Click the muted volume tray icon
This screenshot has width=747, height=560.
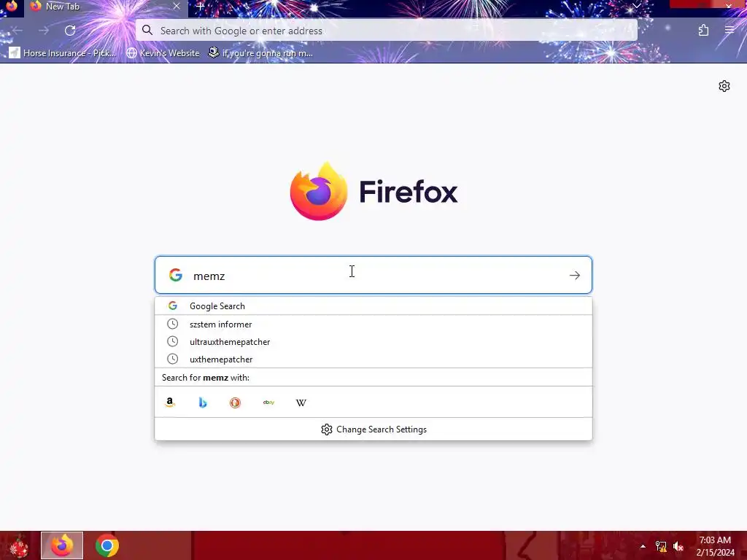[678, 546]
